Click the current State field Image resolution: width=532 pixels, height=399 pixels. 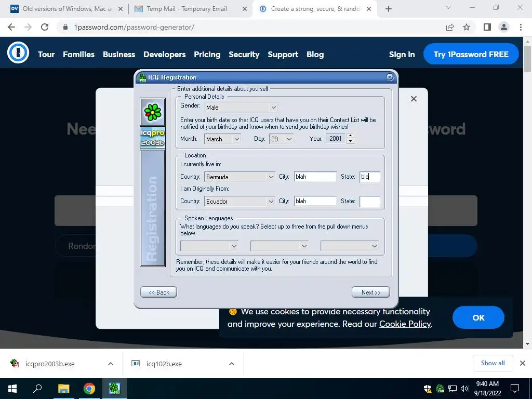click(370, 177)
